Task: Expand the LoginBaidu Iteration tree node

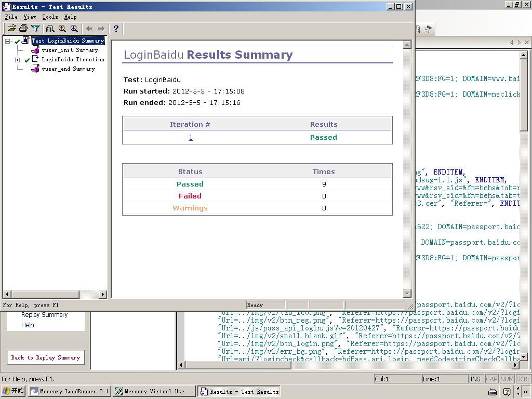Action: coord(17,60)
